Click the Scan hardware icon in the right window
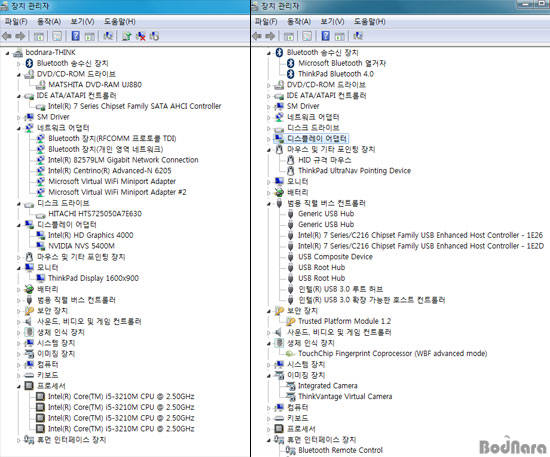 tap(358, 36)
